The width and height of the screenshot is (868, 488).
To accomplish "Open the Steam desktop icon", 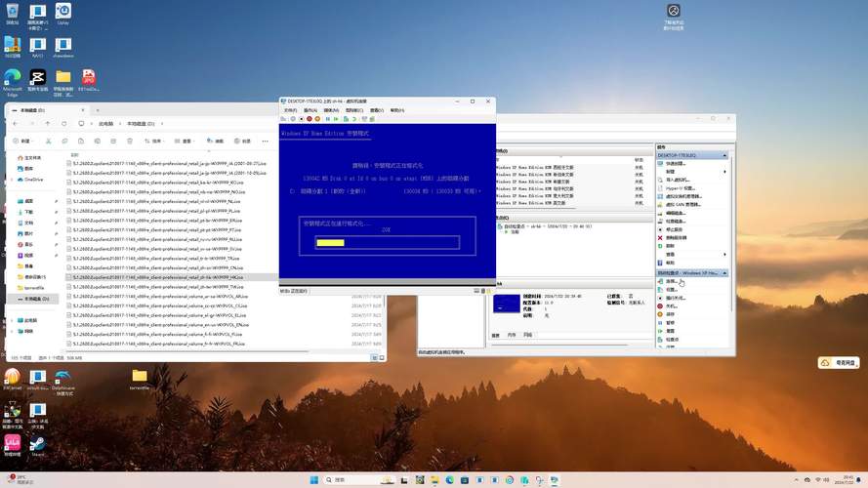I will coord(37,446).
